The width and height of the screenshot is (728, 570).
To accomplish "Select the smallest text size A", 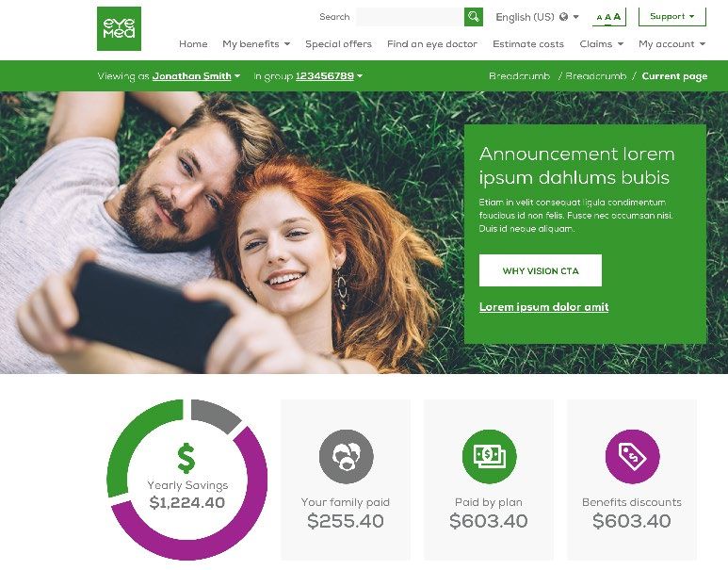I will click(599, 18).
